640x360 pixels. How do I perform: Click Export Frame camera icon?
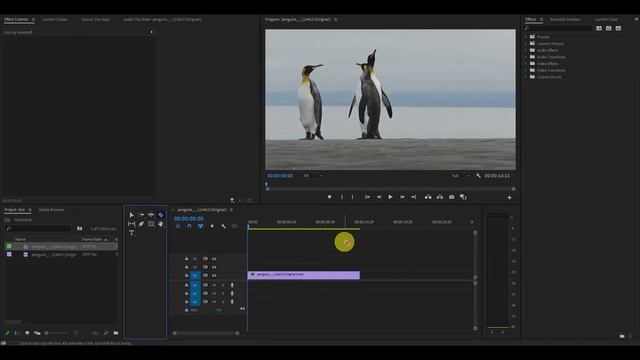[451, 197]
